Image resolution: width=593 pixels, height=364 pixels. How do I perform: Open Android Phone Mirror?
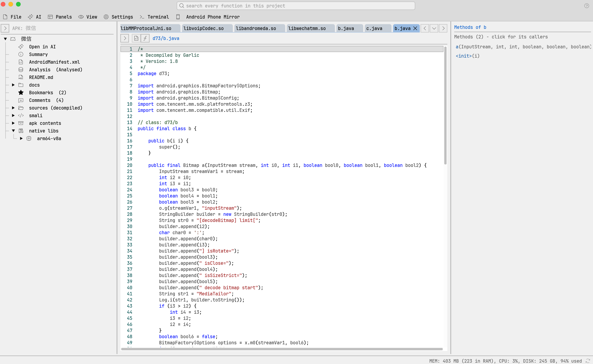[208, 17]
